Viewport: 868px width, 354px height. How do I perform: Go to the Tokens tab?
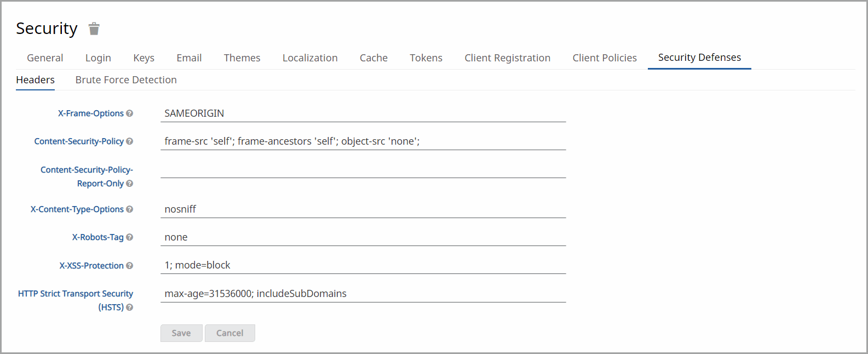pyautogui.click(x=426, y=58)
